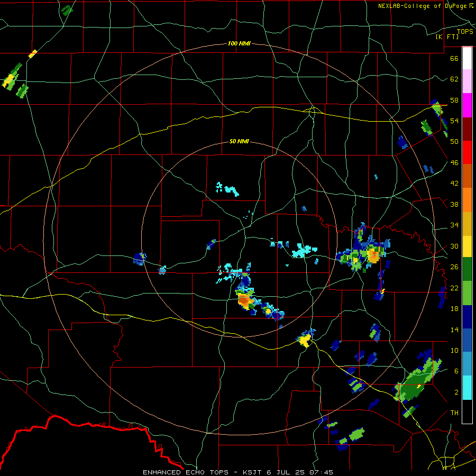
Task: Click the legend value 66
Action: [454, 58]
